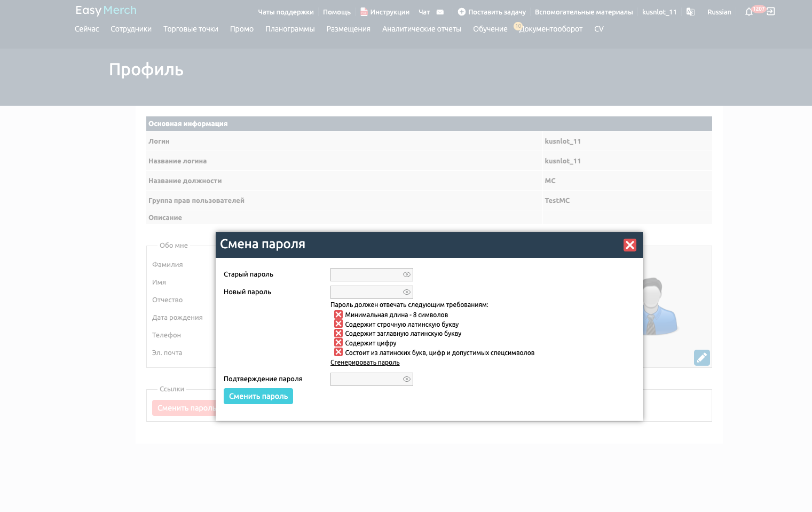Open the Сотрудники menu item
The width and height of the screenshot is (812, 512).
coord(131,29)
